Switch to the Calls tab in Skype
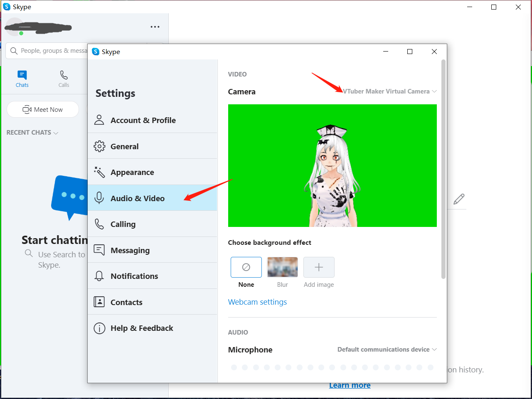532x399 pixels. [64, 79]
